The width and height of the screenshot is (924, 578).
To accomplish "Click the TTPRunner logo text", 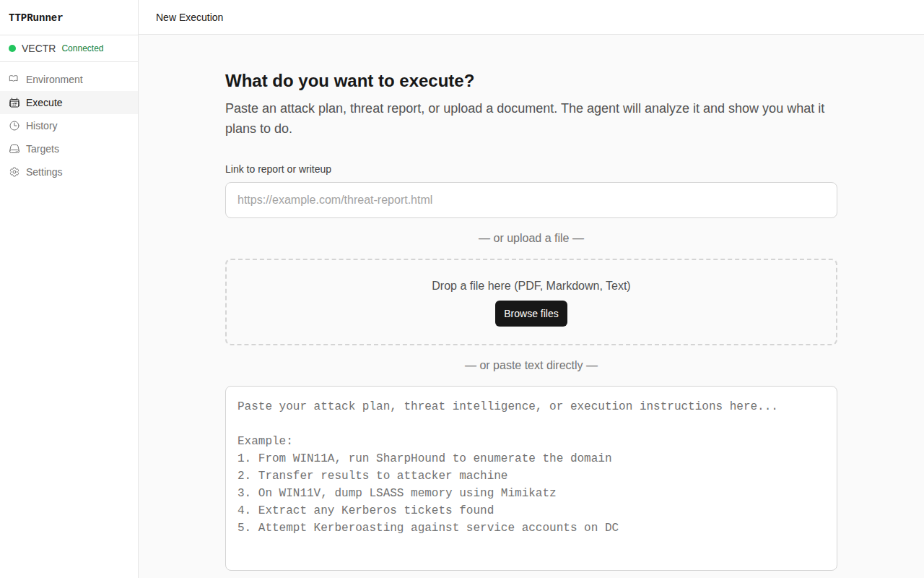I will [x=35, y=17].
